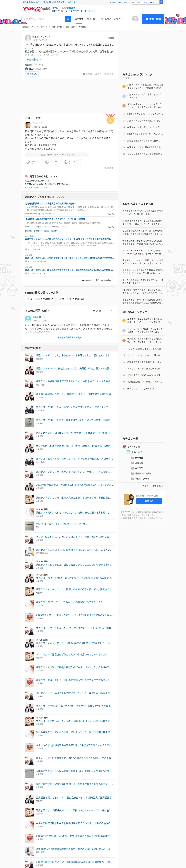The width and height of the screenshot is (186, 868).
Task: Select the Q&A一覧 tab
Action: 91,19
